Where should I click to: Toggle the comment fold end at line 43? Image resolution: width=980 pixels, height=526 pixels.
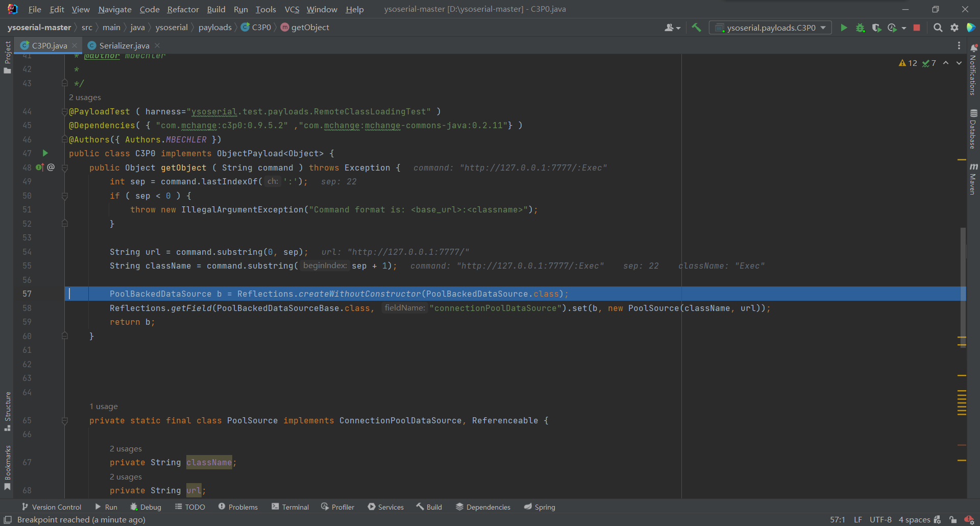[65, 83]
